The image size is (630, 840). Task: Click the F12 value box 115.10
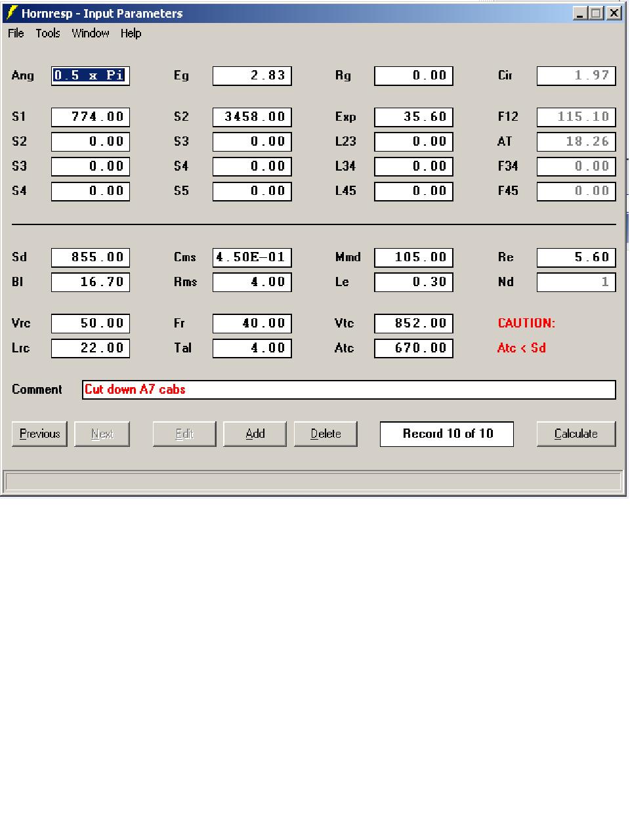click(x=576, y=117)
